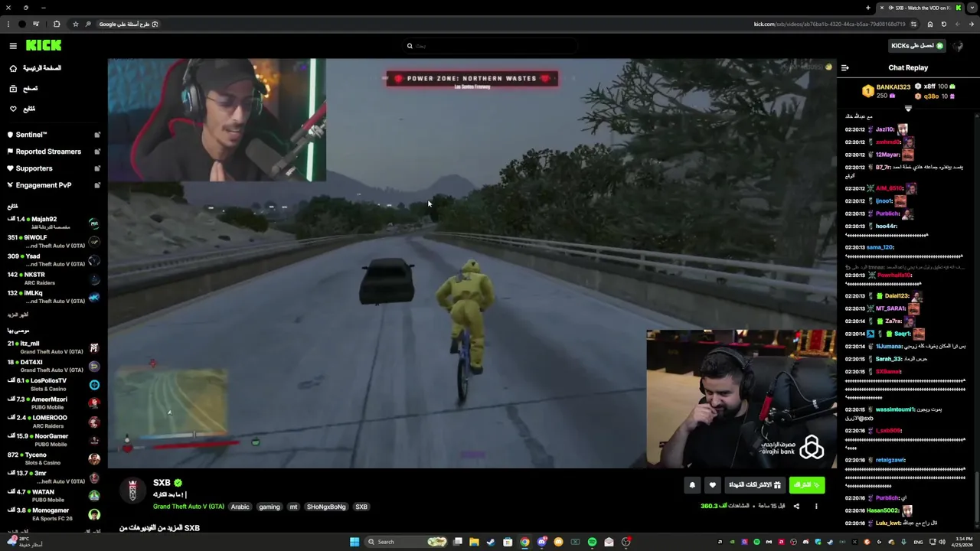980x551 pixels.
Task: Click the LosPollosTV avatar thumbnail
Action: [x=94, y=385]
